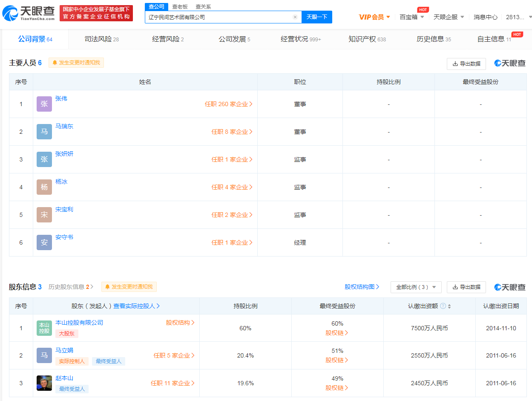Open 历史股东信息 link
Viewport: 532px width, 401px height.
tap(71, 287)
